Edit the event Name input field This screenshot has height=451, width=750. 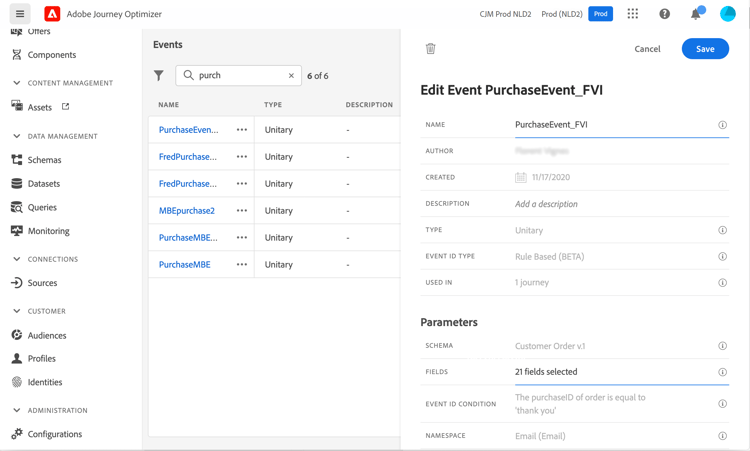coord(610,125)
